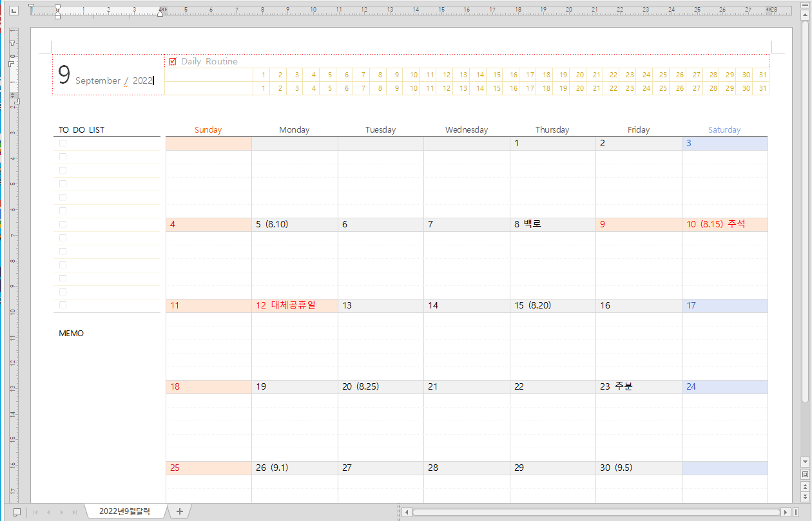Image resolution: width=812 pixels, height=521 pixels.
Task: Click the 12 대체공휴일 date cell
Action: 295,306
